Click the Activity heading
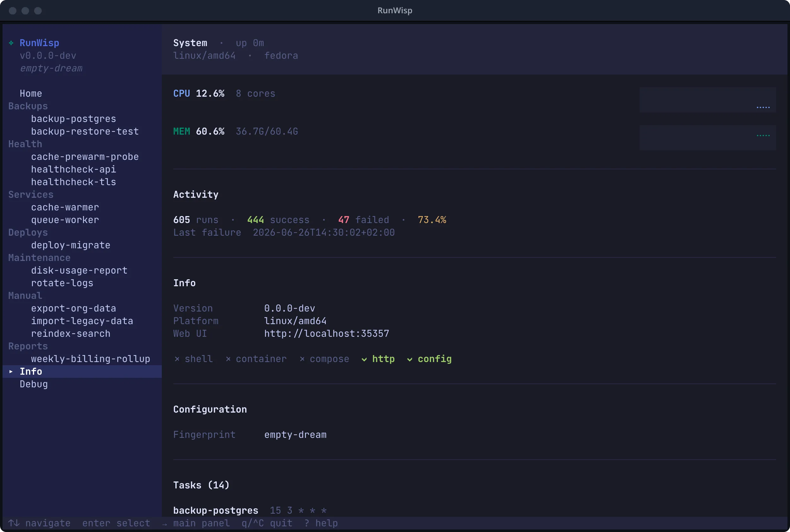The image size is (790, 532). 196,194
